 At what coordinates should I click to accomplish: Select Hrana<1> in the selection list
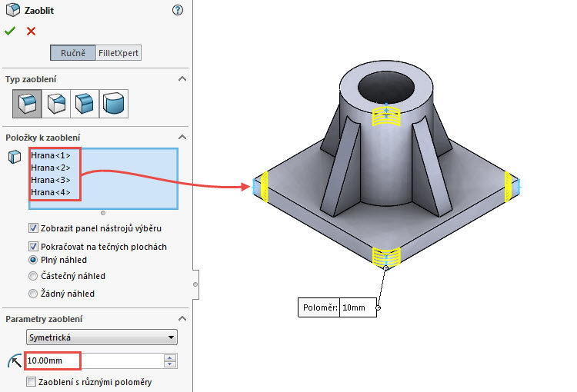point(51,155)
